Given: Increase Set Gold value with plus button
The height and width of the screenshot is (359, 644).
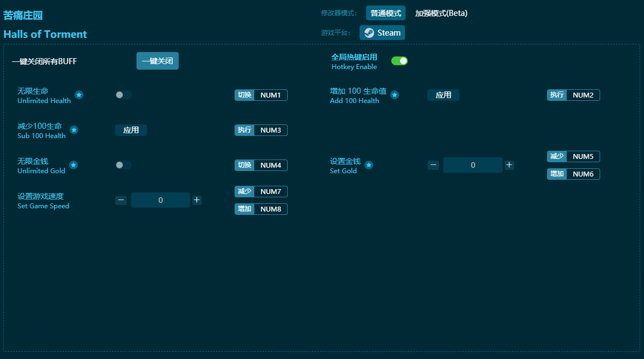Looking at the screenshot, I should [509, 165].
